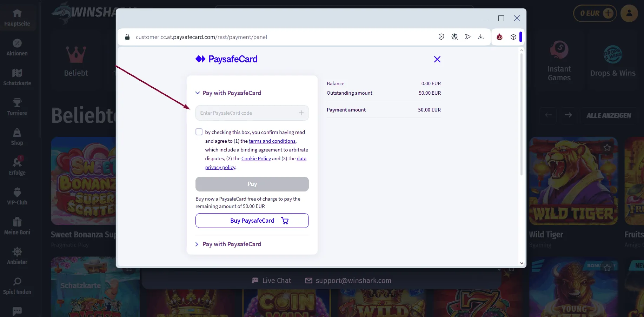Check the terms and conditions agreement box
Image resolution: width=644 pixels, height=317 pixels.
click(199, 132)
